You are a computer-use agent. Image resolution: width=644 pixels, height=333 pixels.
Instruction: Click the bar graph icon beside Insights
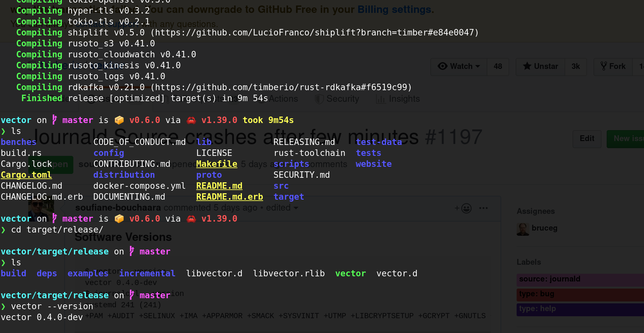[381, 99]
